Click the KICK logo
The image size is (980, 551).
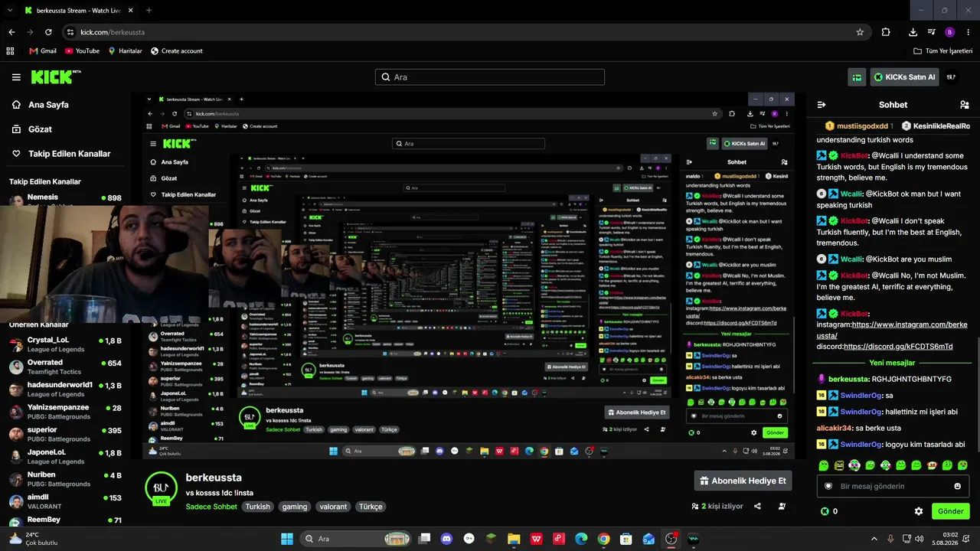(56, 77)
